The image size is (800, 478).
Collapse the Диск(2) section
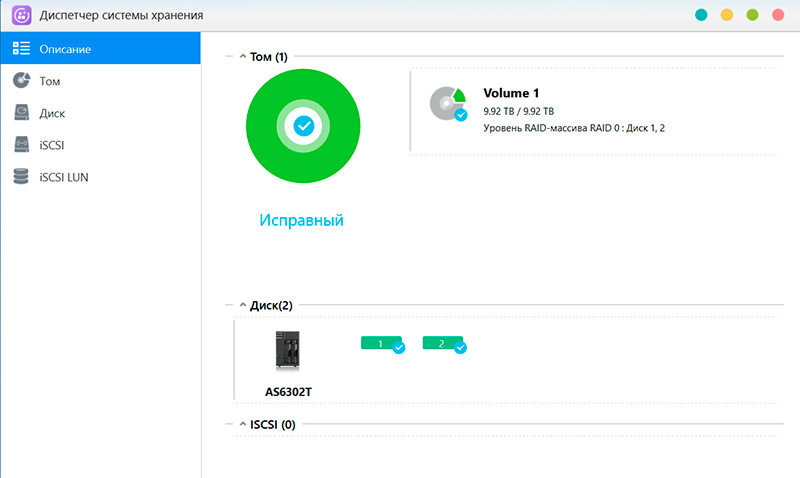(243, 304)
